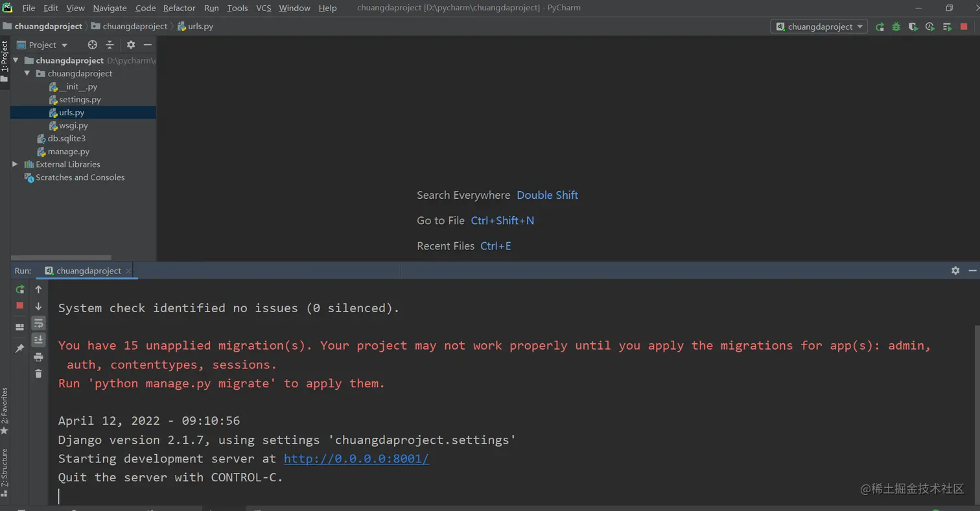Screen dimensions: 980x511
Task: Collapse the root chuangdaproject folder
Action: [x=16, y=60]
